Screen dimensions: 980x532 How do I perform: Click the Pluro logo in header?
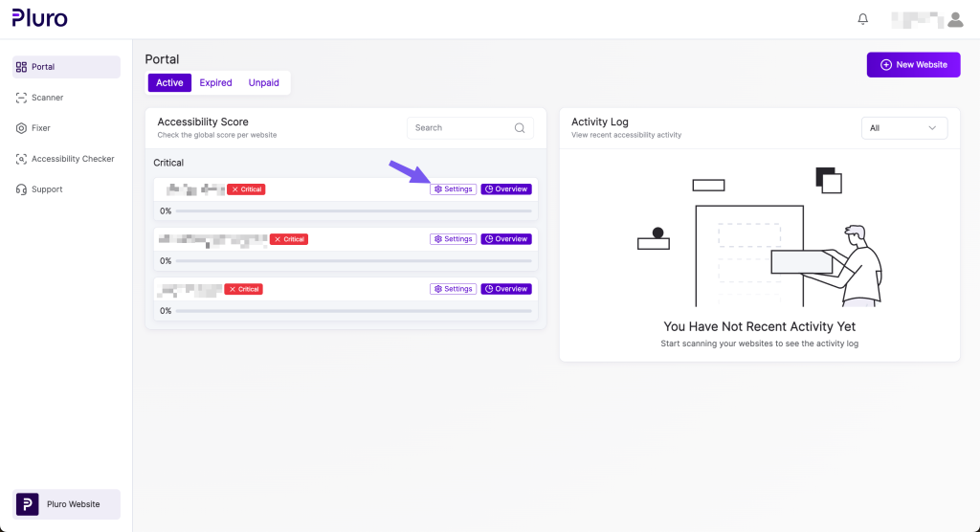[x=39, y=17]
